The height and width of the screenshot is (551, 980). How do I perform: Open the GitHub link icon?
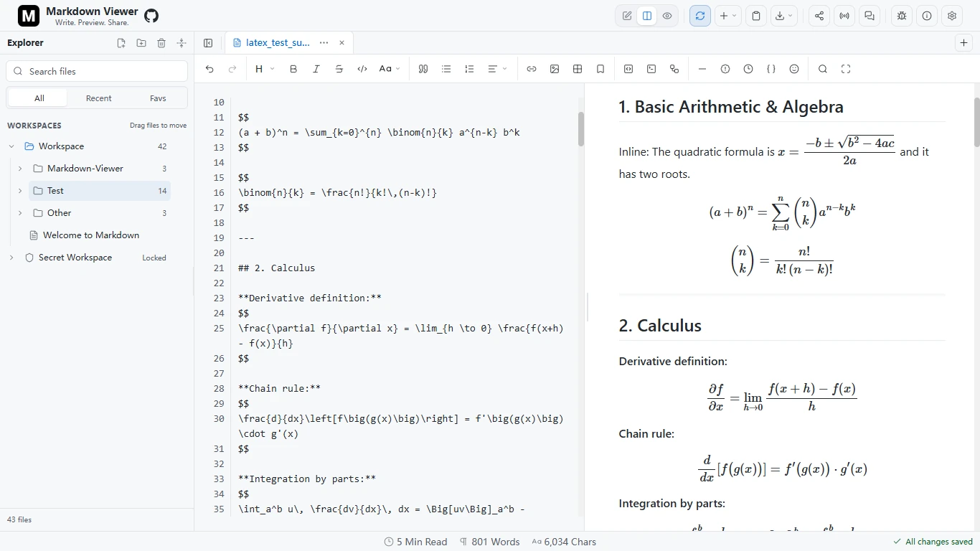[x=151, y=16]
